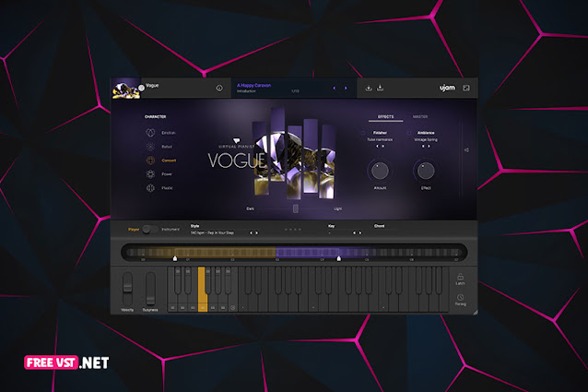
Task: Click the Dark to Light tone slider handle
Action: pyautogui.click(x=296, y=208)
